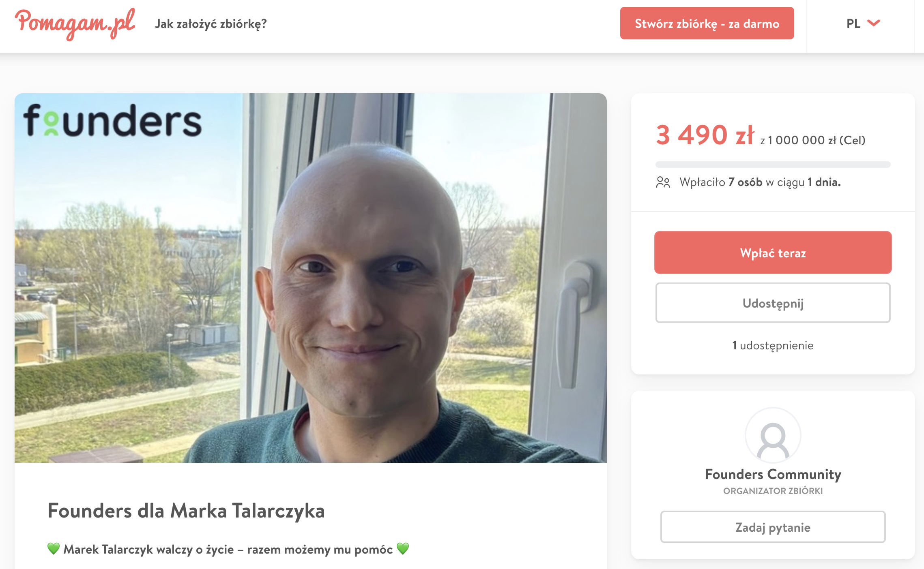The image size is (924, 569).
Task: Click the "Founders dla Marka Talarczyka" title
Action: point(186,511)
